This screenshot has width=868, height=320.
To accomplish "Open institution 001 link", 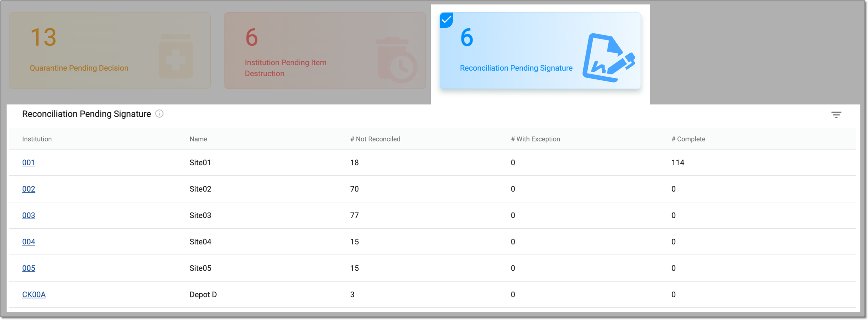I will (28, 163).
